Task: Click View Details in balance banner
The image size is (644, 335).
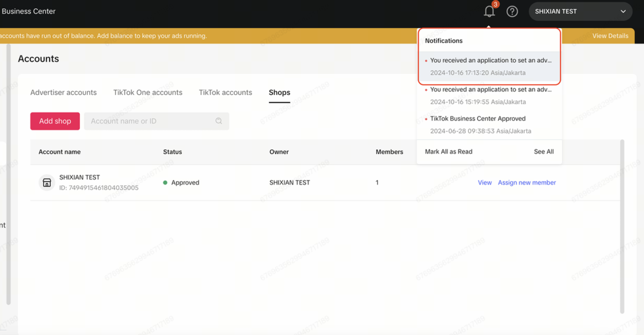Action: coord(610,36)
